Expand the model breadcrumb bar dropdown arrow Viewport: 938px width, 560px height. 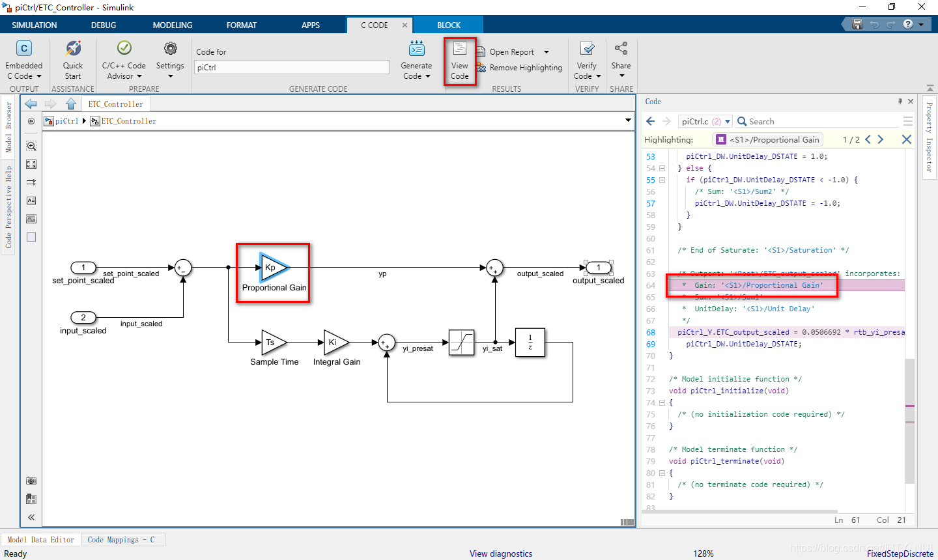(x=628, y=120)
